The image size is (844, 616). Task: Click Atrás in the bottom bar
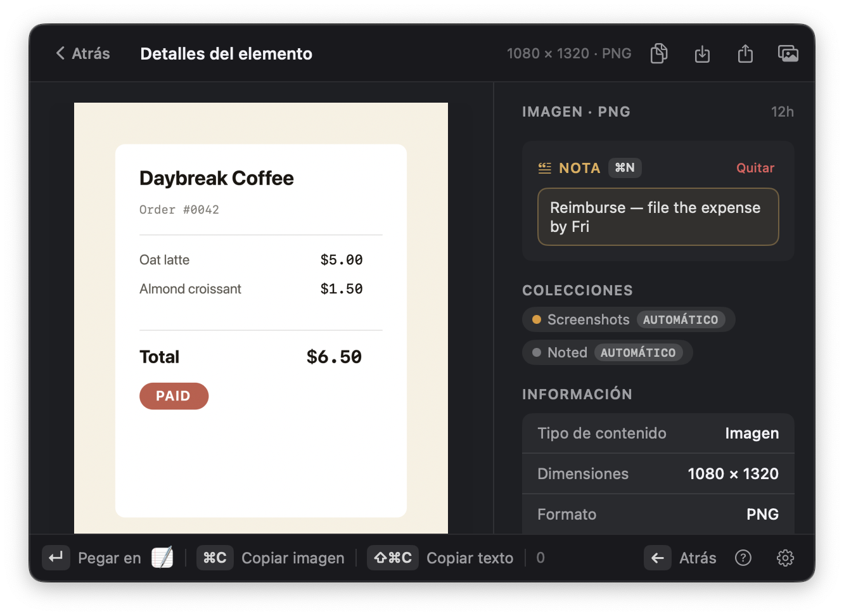tap(698, 558)
